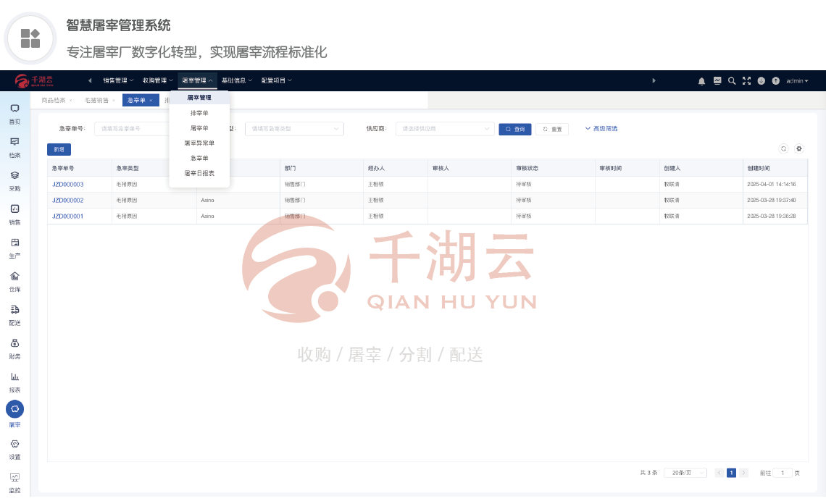The width and height of the screenshot is (826, 504).
Task: Click the table refresh circular icon
Action: click(783, 148)
